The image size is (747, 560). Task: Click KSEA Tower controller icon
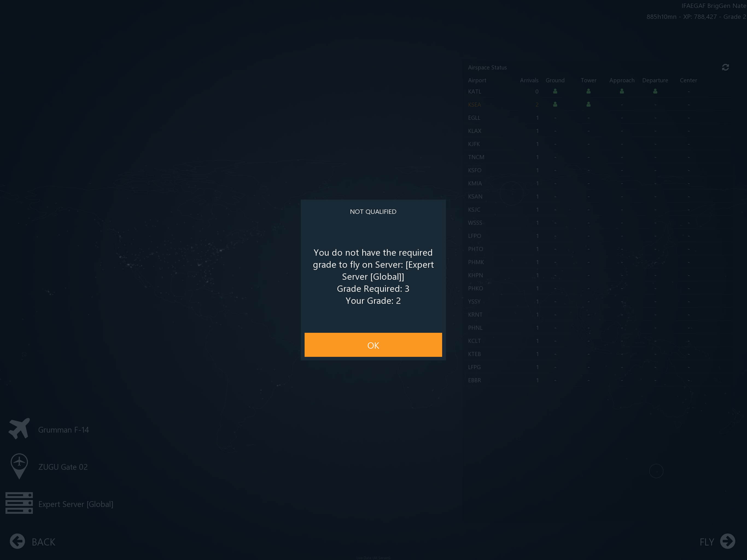[x=588, y=104]
